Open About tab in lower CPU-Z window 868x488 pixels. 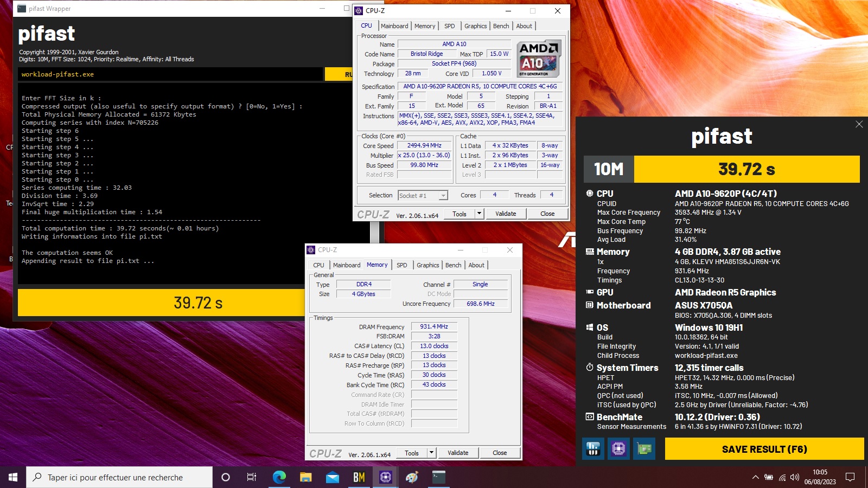476,265
